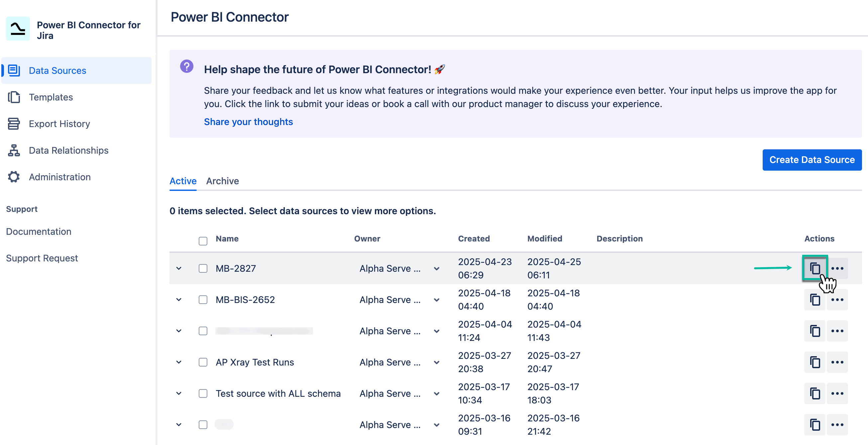Open the owner dropdown for MB-BIS-2652
868x445 pixels.
[x=436, y=299]
